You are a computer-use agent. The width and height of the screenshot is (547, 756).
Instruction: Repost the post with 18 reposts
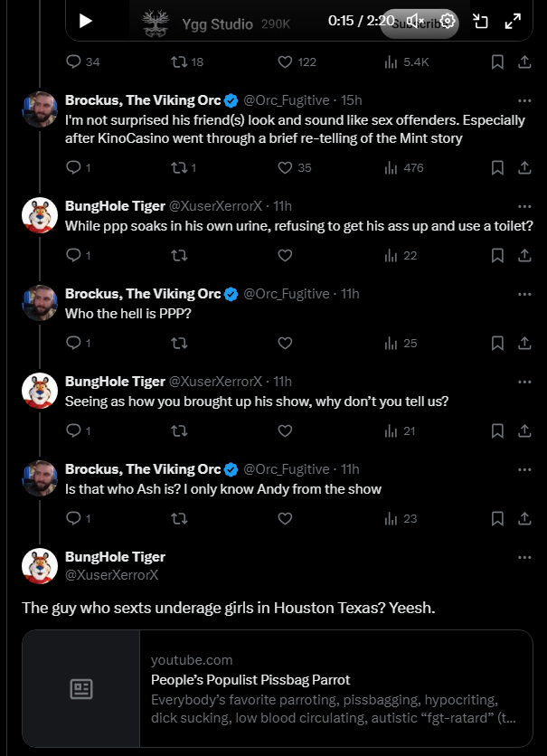pos(179,62)
